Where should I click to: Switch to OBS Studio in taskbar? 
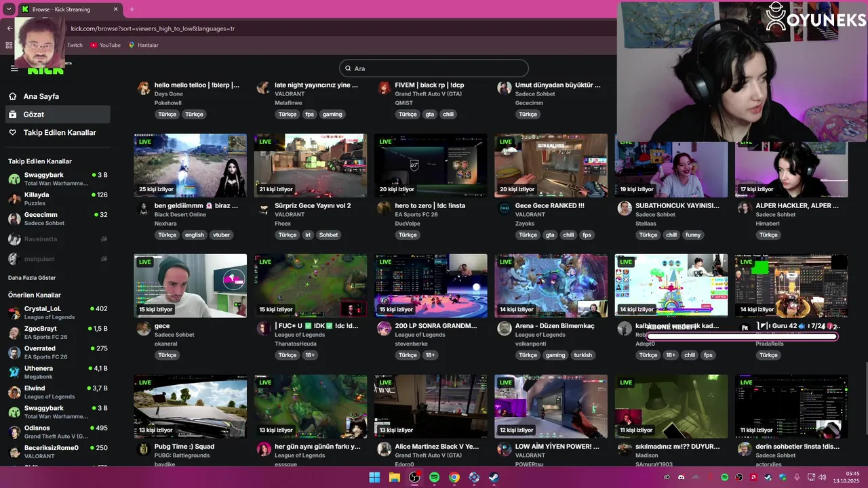coord(414,478)
